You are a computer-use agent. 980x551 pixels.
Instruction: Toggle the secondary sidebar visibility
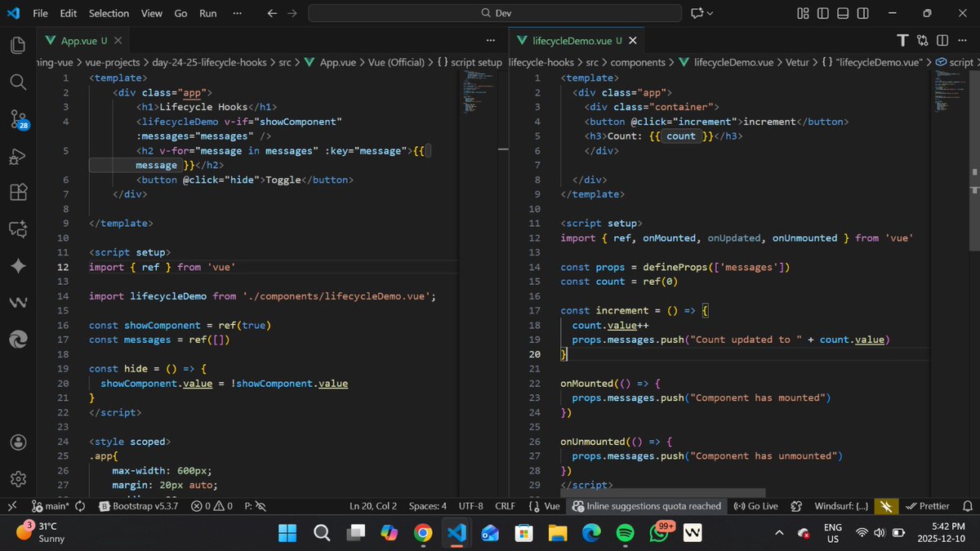[x=864, y=13]
